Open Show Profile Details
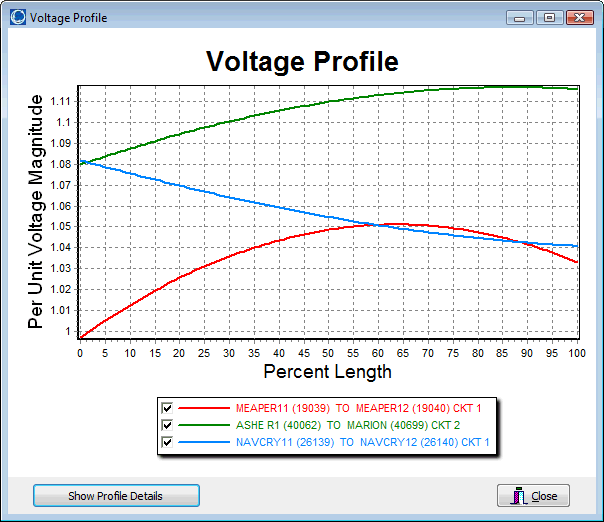 [x=116, y=496]
